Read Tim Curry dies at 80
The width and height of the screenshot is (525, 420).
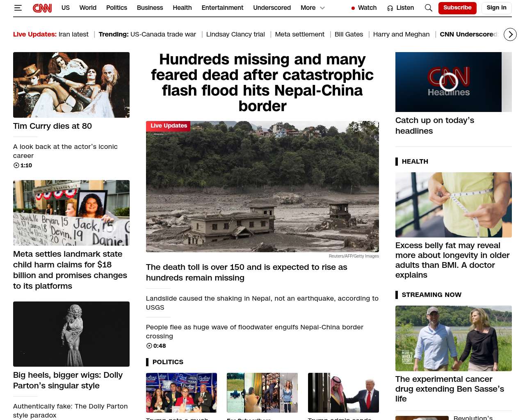[52, 126]
